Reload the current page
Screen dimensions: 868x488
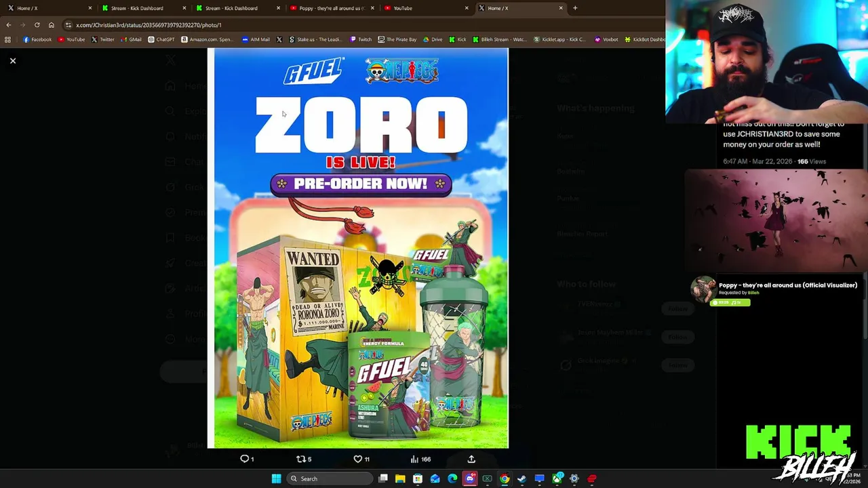click(x=37, y=25)
